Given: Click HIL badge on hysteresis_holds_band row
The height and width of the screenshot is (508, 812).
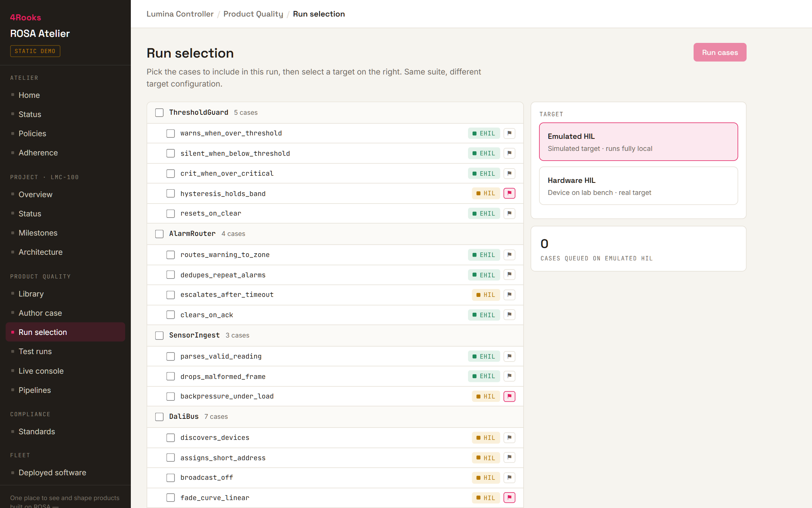Looking at the screenshot, I should (486, 193).
